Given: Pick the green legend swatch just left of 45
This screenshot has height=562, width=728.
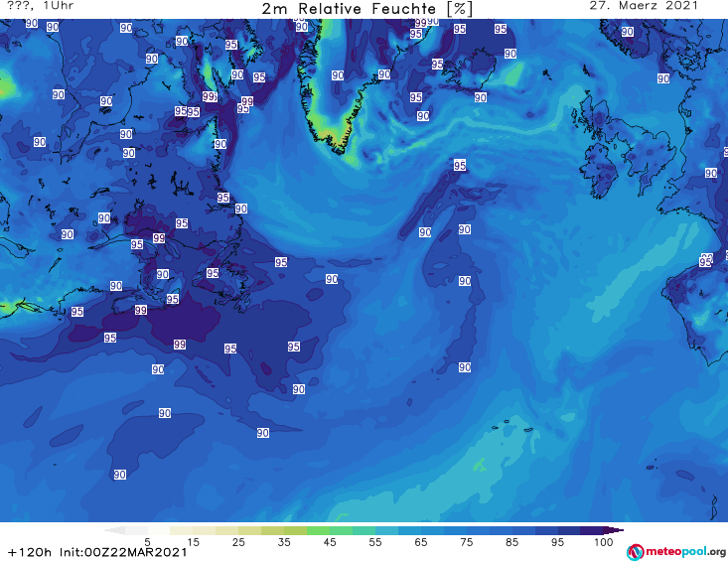Looking at the screenshot, I should [319, 530].
